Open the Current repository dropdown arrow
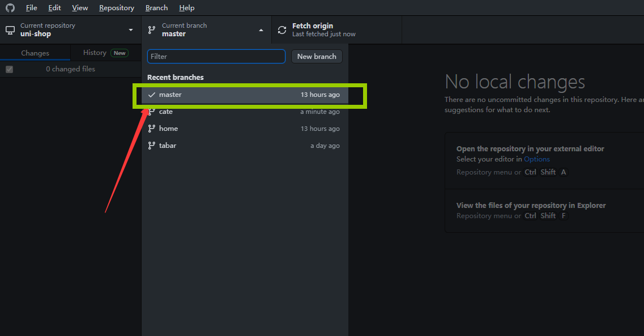This screenshot has width=644, height=336. tap(131, 30)
